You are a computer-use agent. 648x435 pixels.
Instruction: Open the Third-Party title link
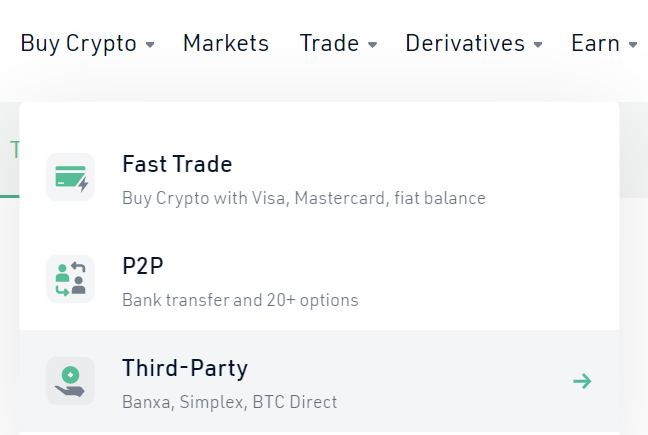pos(185,367)
